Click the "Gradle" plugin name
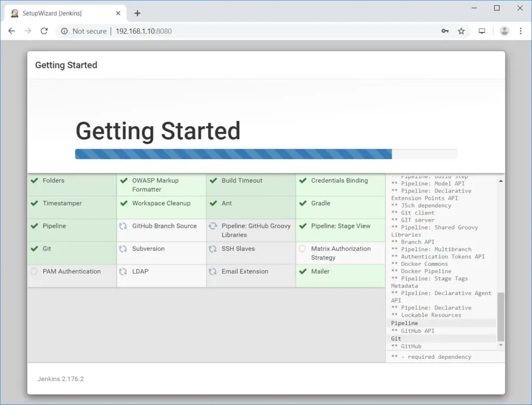 click(321, 203)
